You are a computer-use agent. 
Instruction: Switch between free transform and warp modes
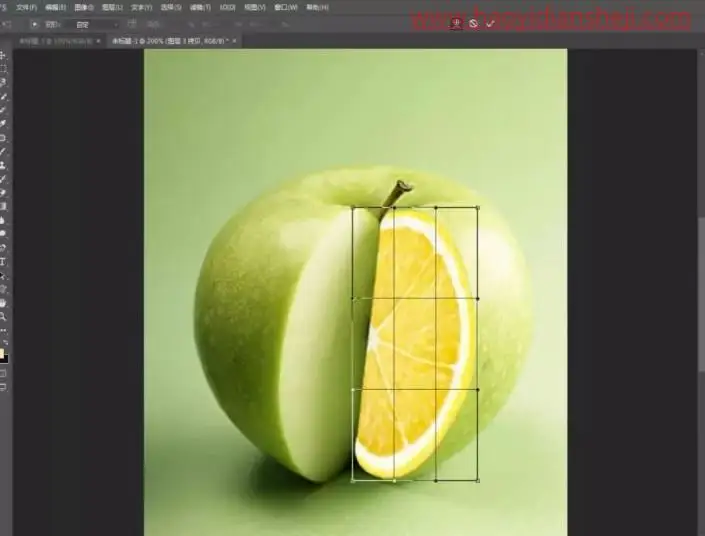(x=456, y=23)
